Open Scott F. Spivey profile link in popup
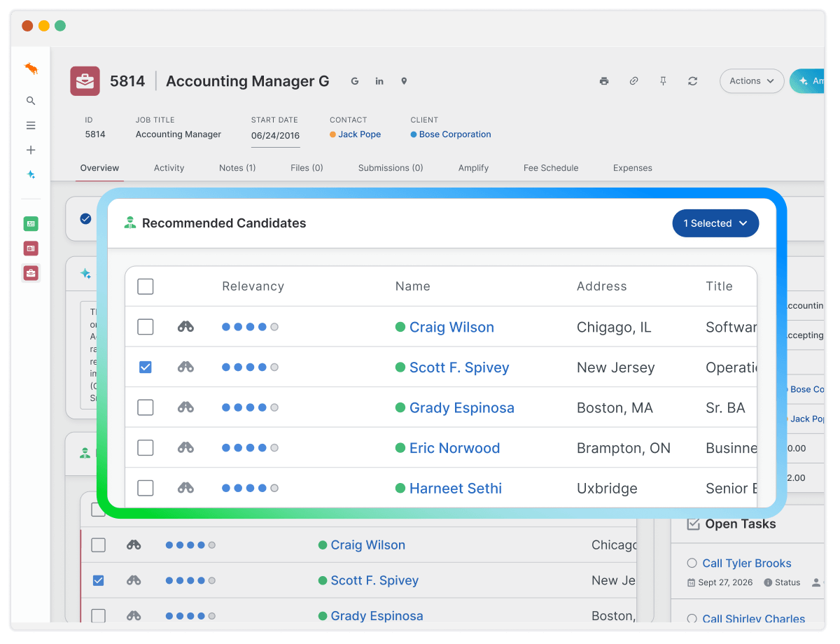Screen dimensions: 840x644 459,367
